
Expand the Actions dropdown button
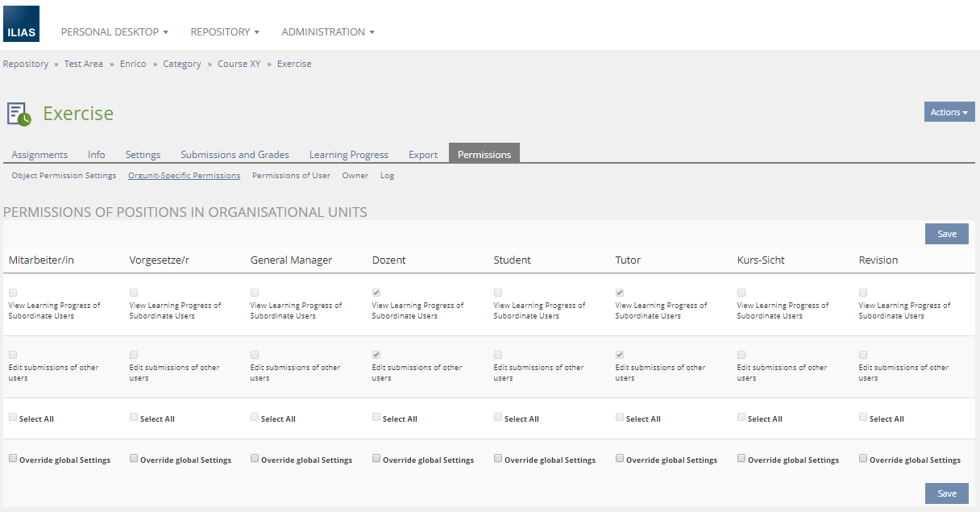point(949,112)
